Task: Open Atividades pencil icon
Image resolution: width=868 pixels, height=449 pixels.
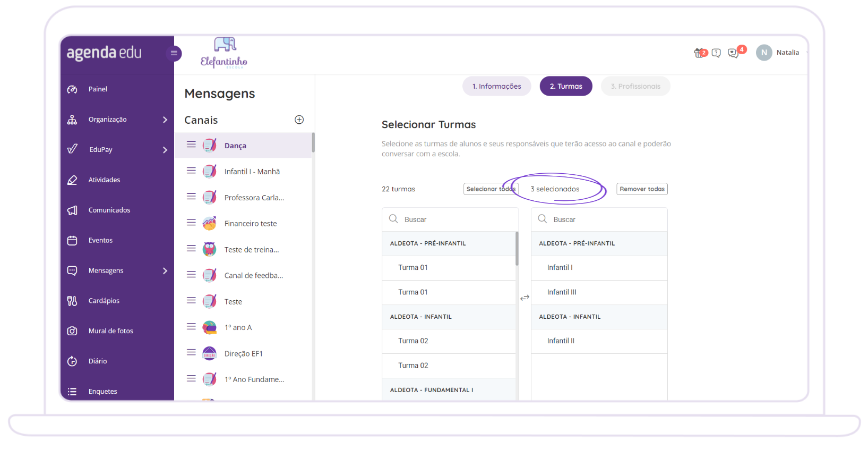Action: pyautogui.click(x=72, y=180)
